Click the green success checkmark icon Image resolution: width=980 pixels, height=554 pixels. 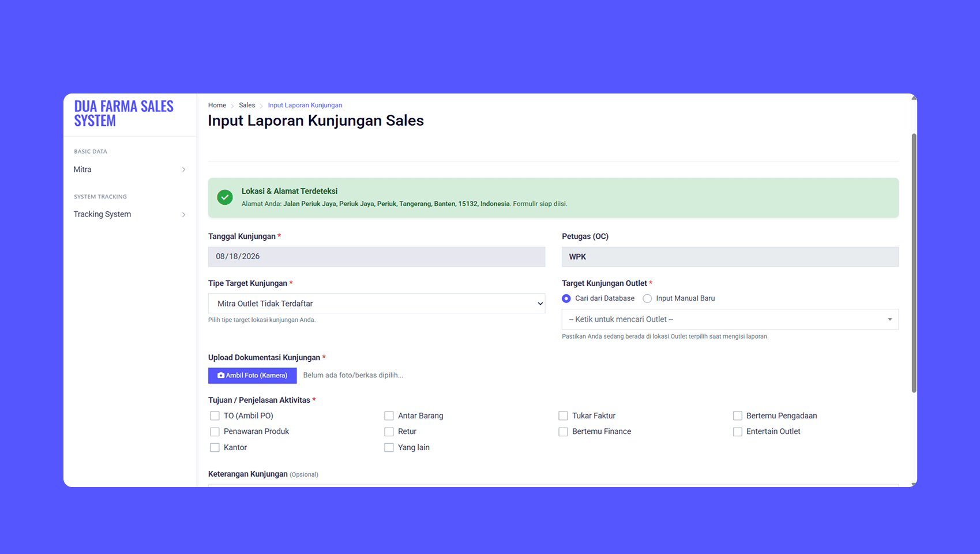point(225,197)
